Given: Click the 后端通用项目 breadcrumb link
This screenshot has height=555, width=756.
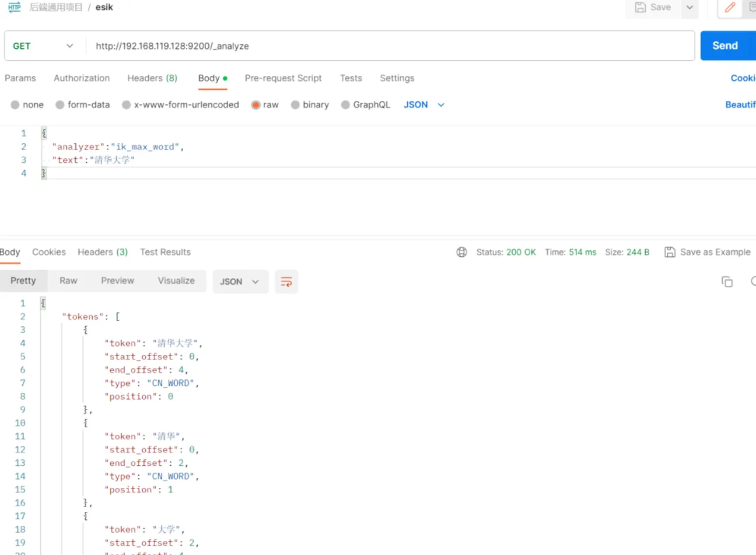Looking at the screenshot, I should [56, 7].
